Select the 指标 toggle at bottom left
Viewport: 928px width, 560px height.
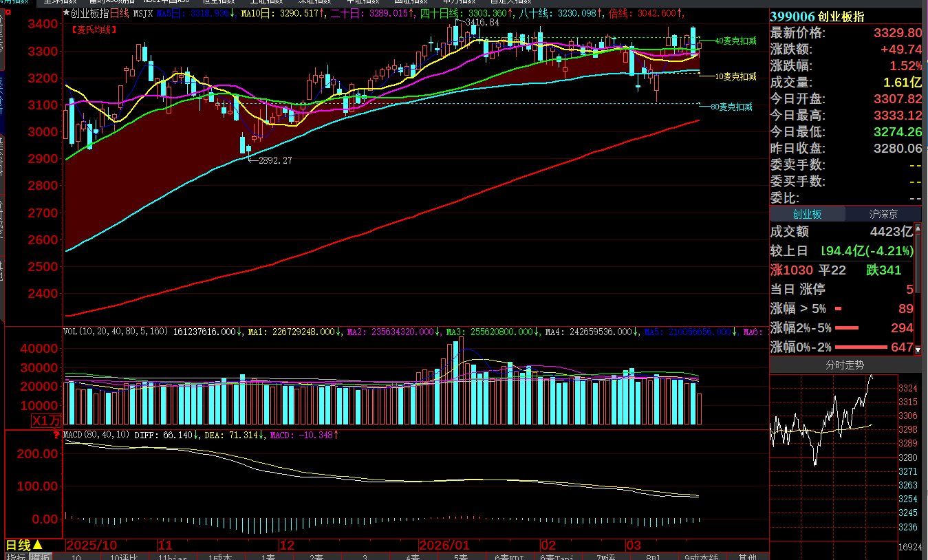16,556
